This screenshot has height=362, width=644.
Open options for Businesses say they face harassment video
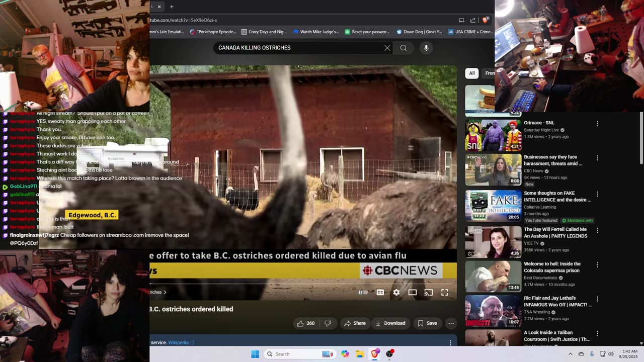tap(597, 158)
